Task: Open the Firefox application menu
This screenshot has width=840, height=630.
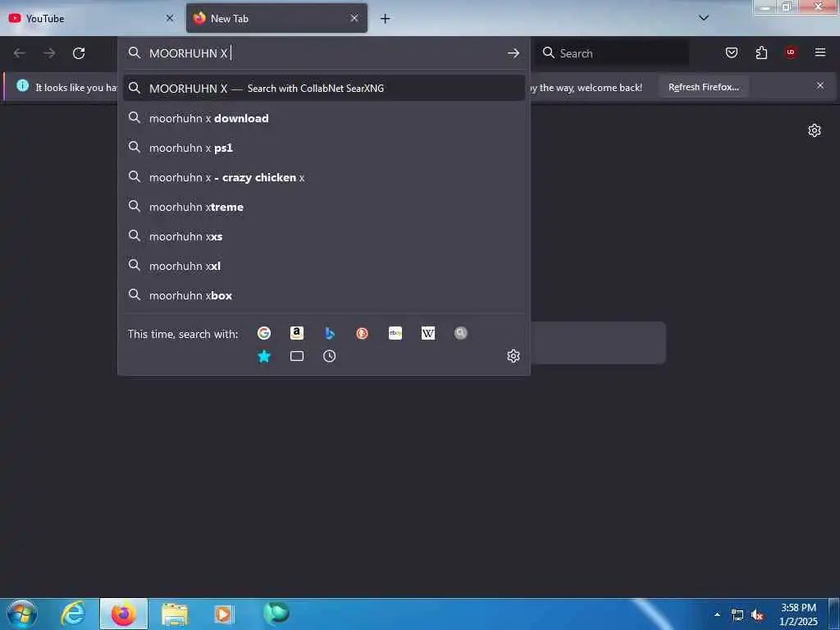Action: (x=820, y=52)
